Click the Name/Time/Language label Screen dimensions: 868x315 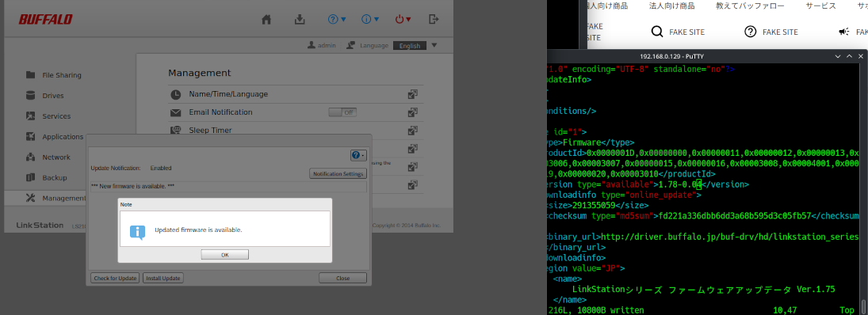[228, 94]
